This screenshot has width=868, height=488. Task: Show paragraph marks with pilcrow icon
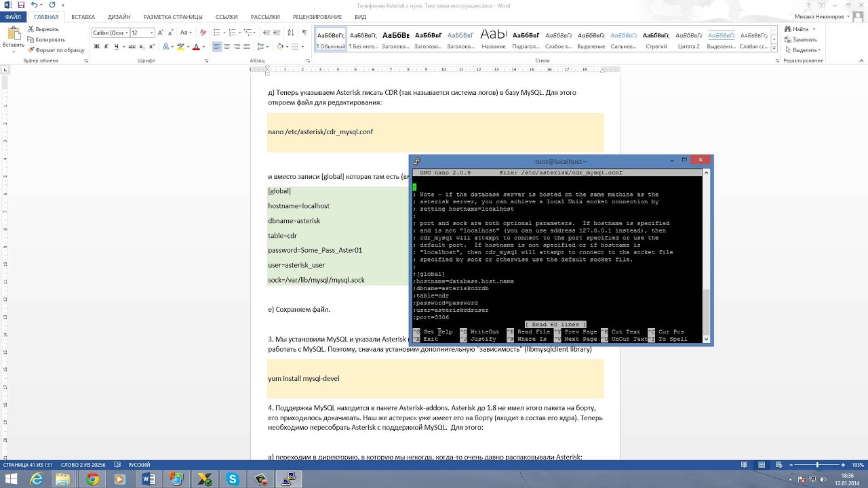point(304,33)
